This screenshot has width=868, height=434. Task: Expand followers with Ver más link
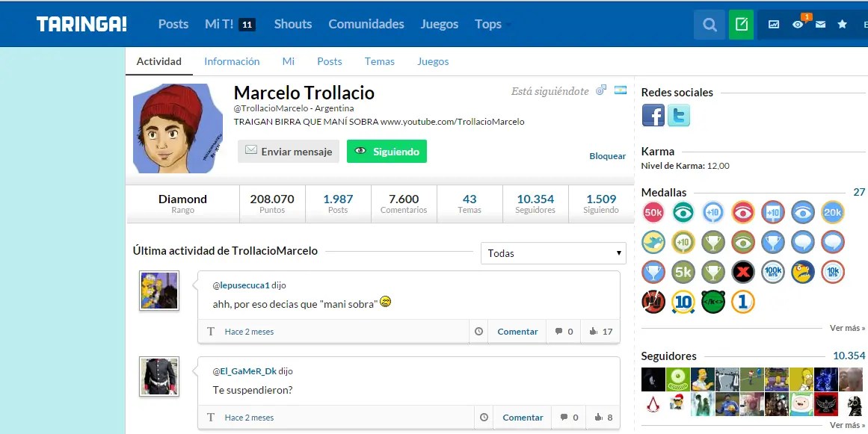coord(847,425)
